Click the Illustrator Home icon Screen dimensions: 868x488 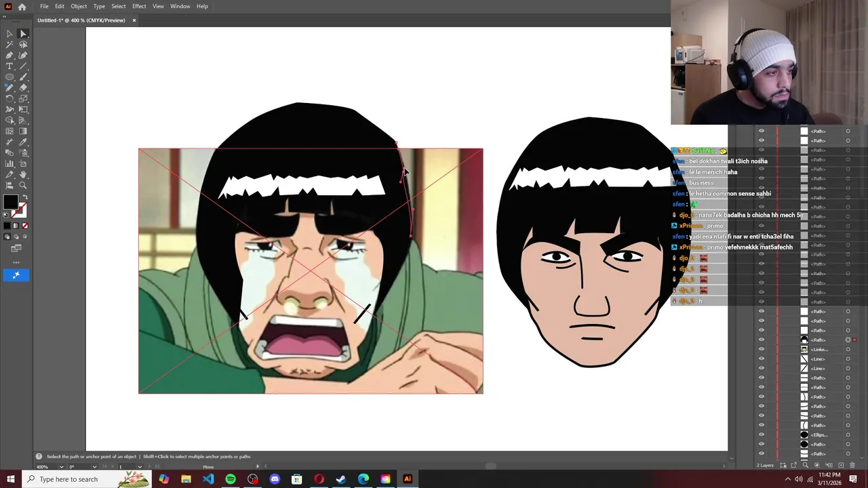pos(22,6)
